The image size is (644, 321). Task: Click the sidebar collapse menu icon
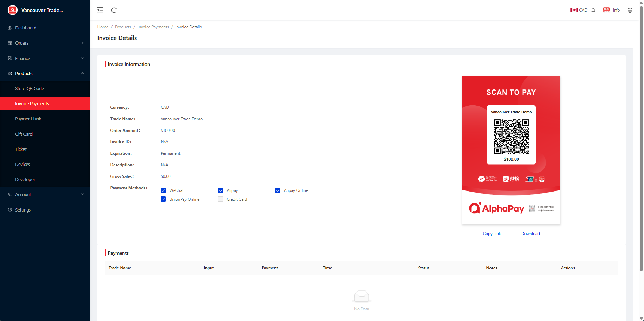click(100, 10)
